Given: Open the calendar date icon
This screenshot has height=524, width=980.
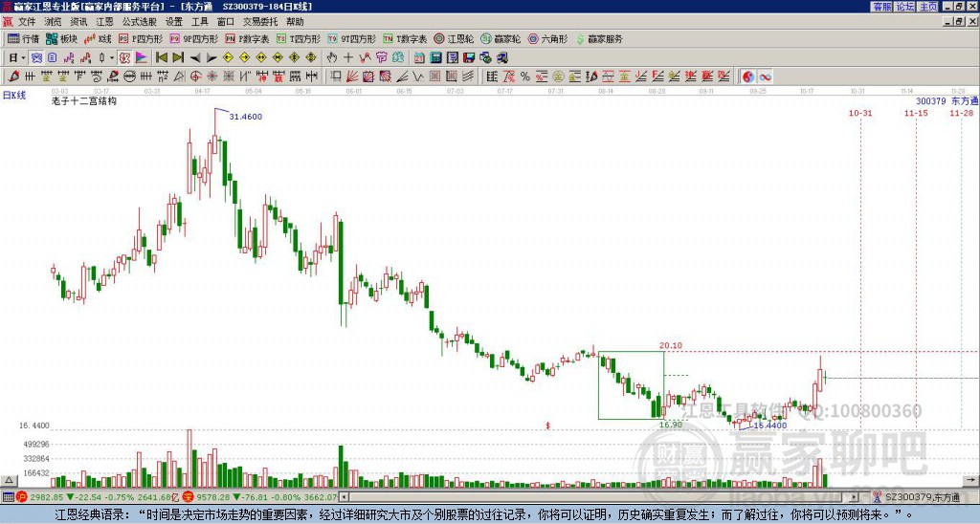Looking at the screenshot, I should point(419,58).
